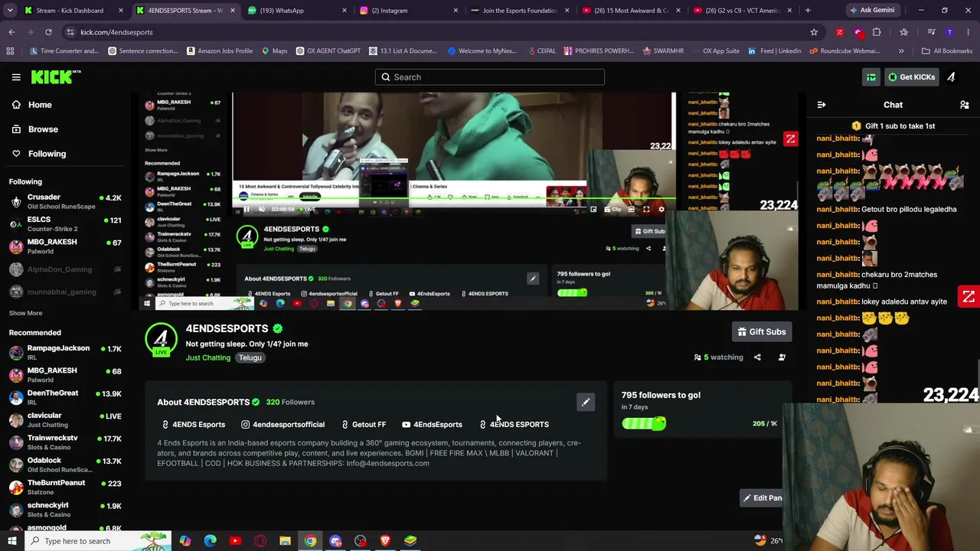Viewport: 980px width, 551px height.
Task: Click the Ask Gemini button
Action: point(871,10)
